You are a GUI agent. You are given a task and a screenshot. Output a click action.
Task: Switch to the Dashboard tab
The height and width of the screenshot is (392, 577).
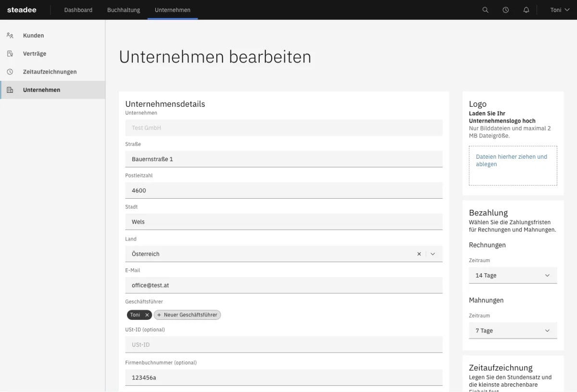click(78, 10)
